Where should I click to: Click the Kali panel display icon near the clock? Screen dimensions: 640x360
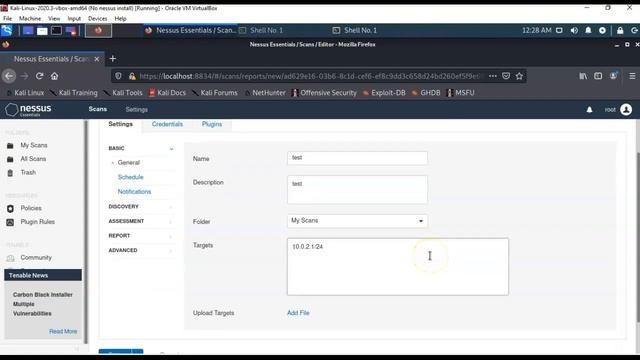(559, 30)
